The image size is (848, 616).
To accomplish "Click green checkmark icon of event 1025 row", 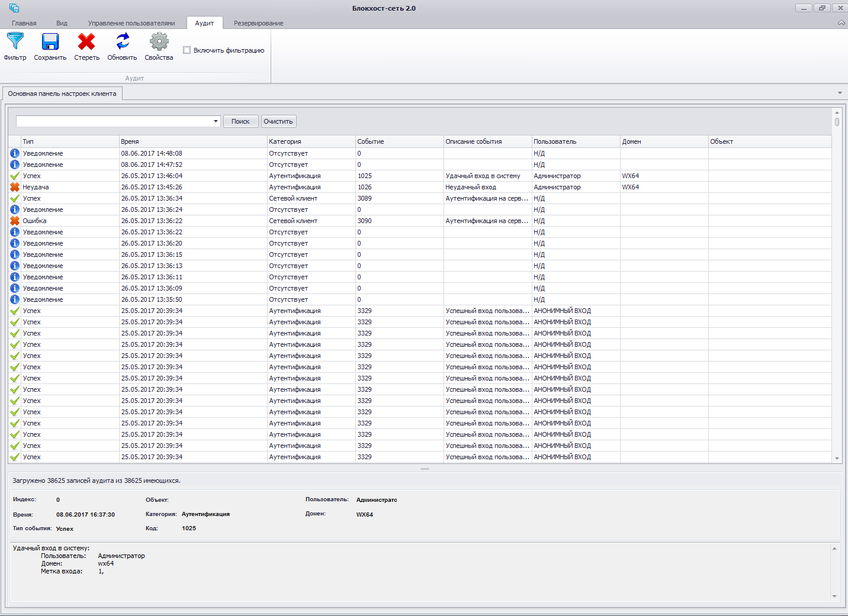I will (x=15, y=176).
